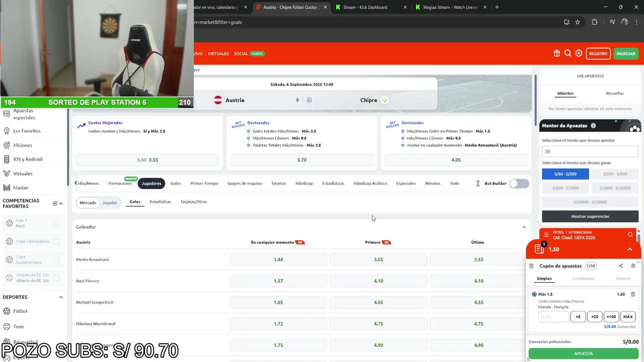Switch bet slip to Combinadas tab
The height and width of the screenshot is (362, 644).
pyautogui.click(x=583, y=279)
